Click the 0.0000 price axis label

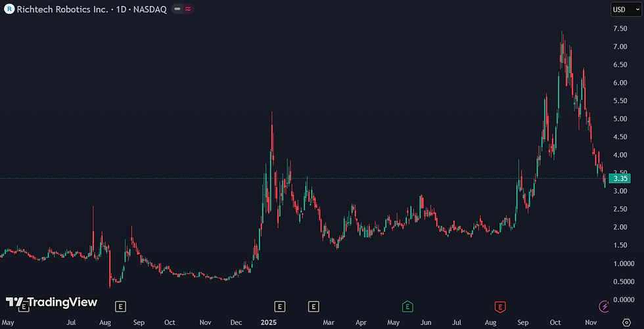pyautogui.click(x=624, y=299)
